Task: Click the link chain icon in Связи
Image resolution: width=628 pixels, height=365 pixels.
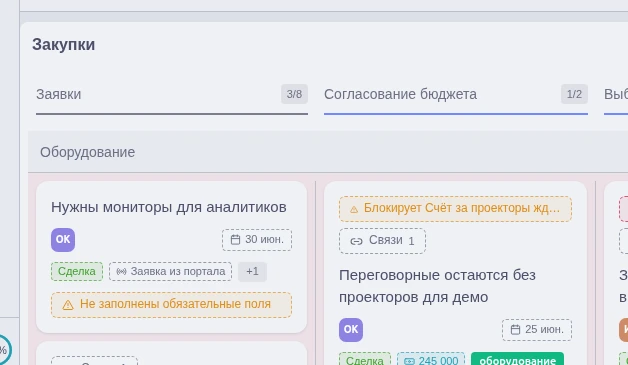Action: tap(356, 241)
